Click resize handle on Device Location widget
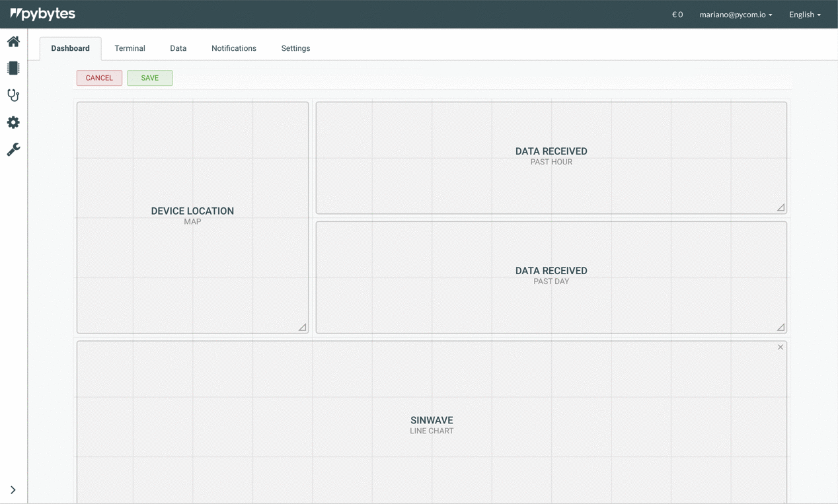 point(302,327)
